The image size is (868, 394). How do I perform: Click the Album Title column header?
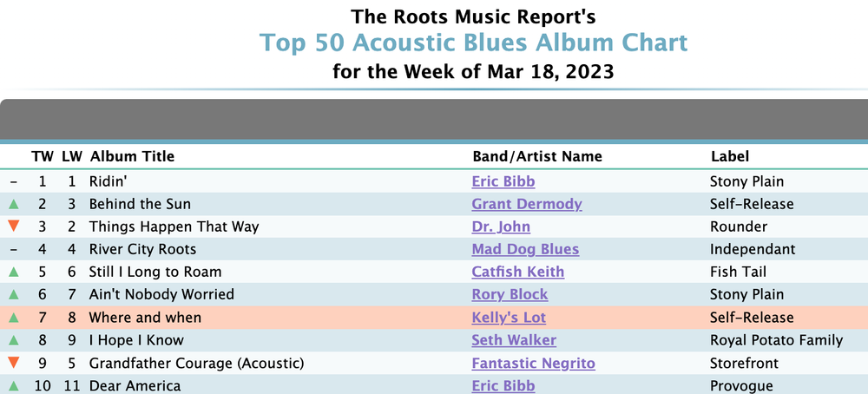pyautogui.click(x=132, y=156)
